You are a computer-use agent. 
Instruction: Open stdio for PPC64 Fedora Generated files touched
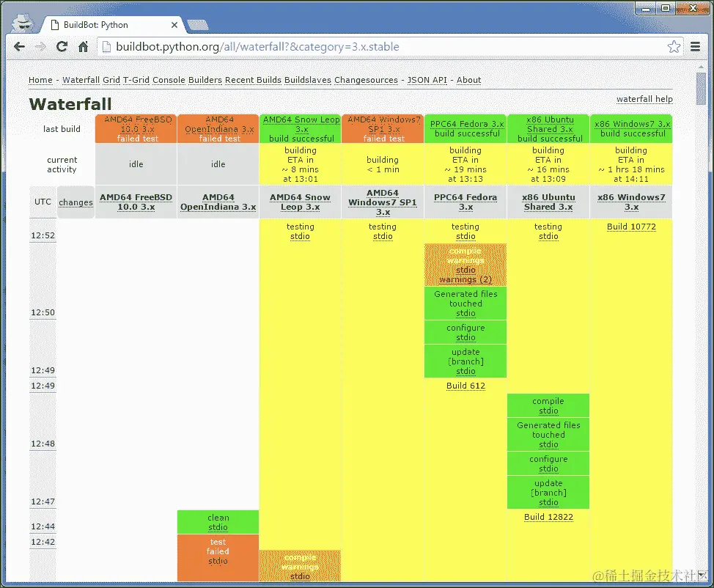(x=465, y=313)
